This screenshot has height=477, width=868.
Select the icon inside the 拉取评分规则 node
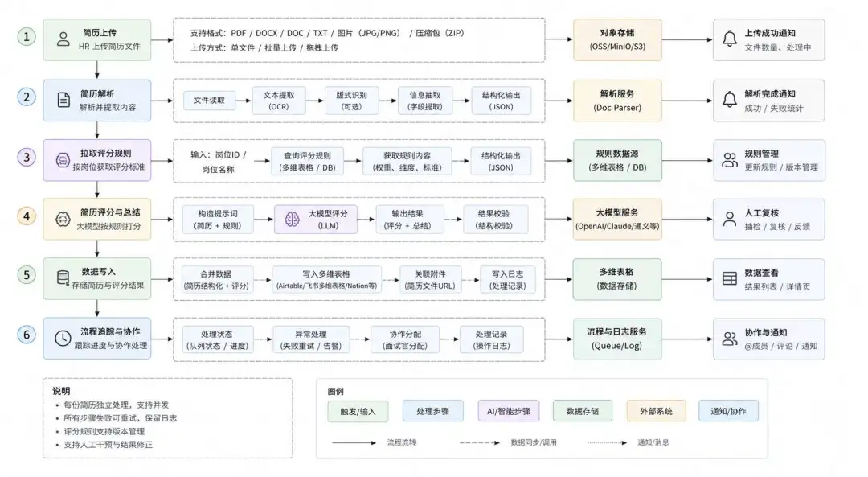tap(63, 160)
